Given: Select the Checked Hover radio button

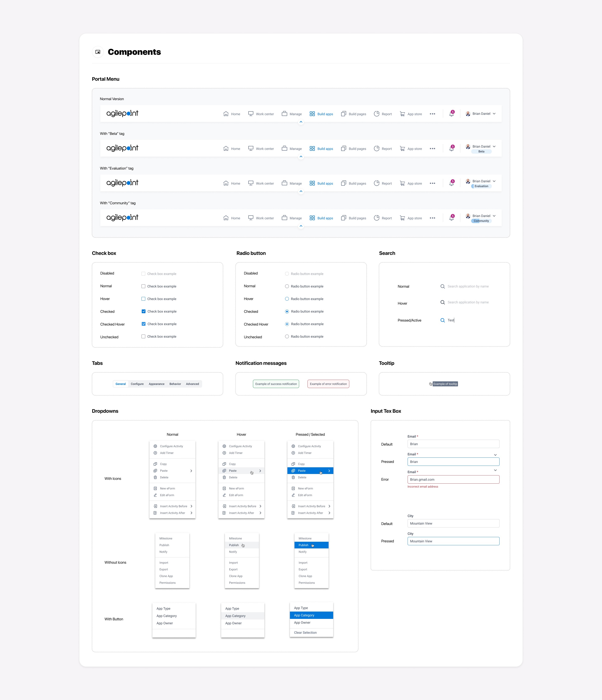Looking at the screenshot, I should [x=287, y=324].
